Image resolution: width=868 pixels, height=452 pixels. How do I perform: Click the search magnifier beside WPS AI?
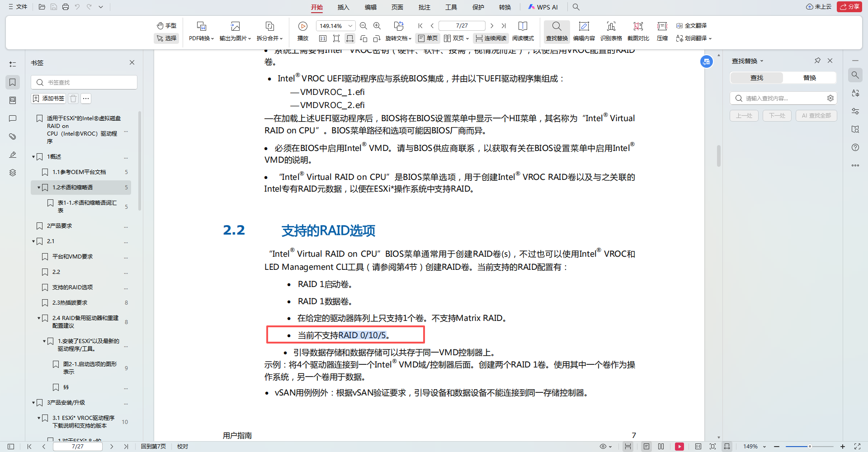pyautogui.click(x=576, y=7)
